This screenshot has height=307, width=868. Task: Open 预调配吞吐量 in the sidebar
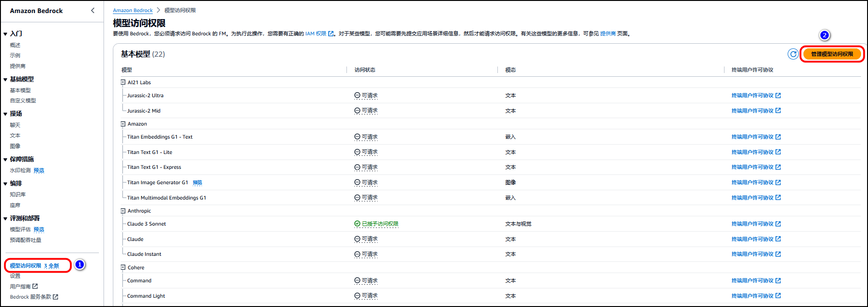[26, 240]
